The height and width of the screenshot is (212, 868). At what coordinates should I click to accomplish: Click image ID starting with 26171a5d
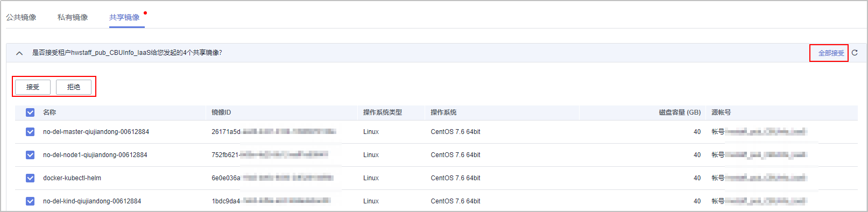tap(274, 132)
